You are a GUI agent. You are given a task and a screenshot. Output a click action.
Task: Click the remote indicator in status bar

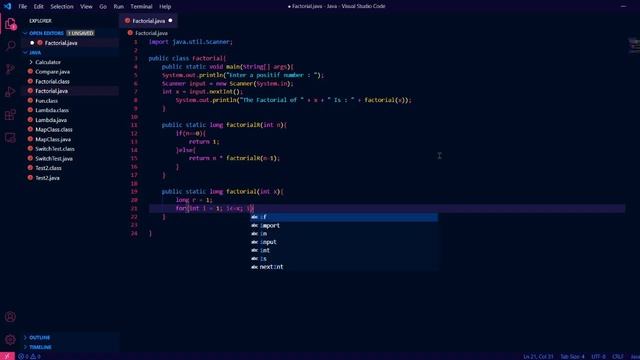(x=7, y=356)
